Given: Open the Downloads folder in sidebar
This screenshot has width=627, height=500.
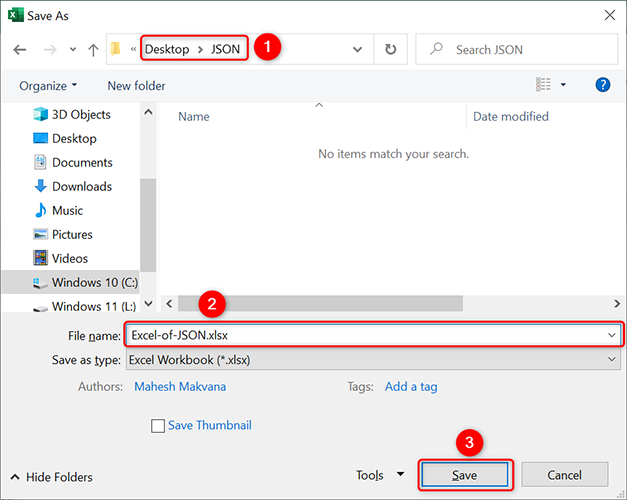Looking at the screenshot, I should [x=81, y=186].
